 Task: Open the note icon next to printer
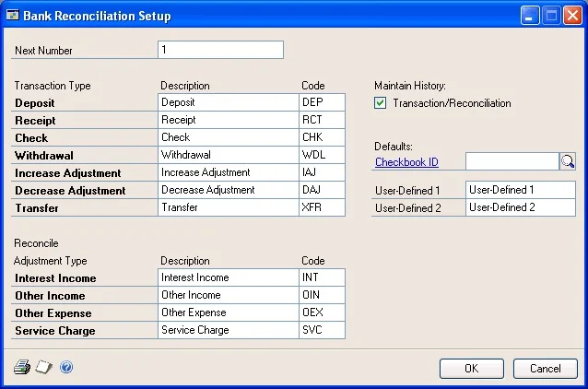tap(44, 367)
